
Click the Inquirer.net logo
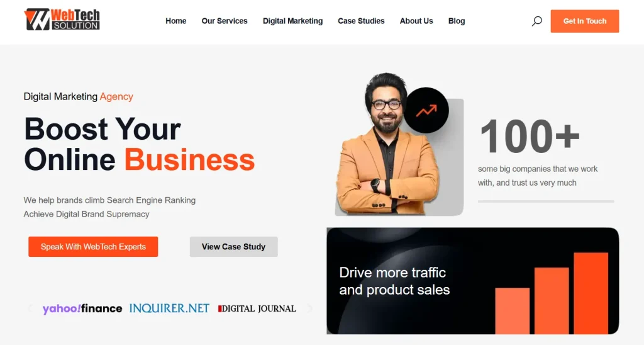(169, 308)
